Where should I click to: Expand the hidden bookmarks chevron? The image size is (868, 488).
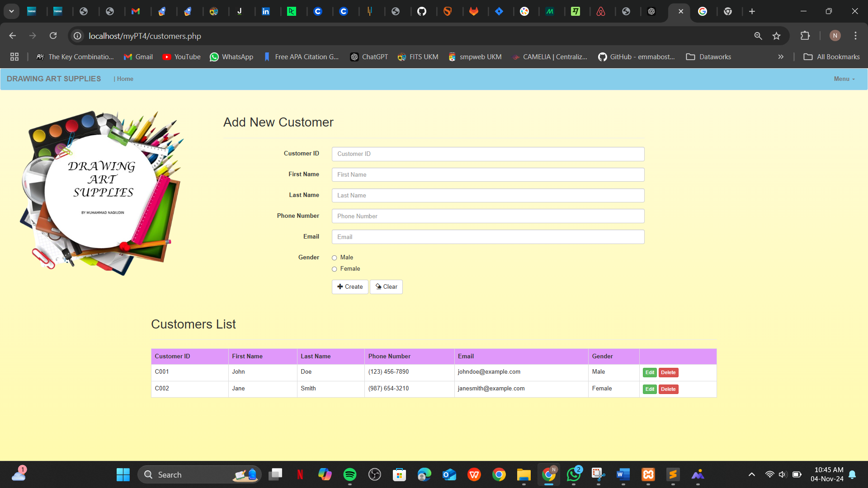tap(781, 56)
